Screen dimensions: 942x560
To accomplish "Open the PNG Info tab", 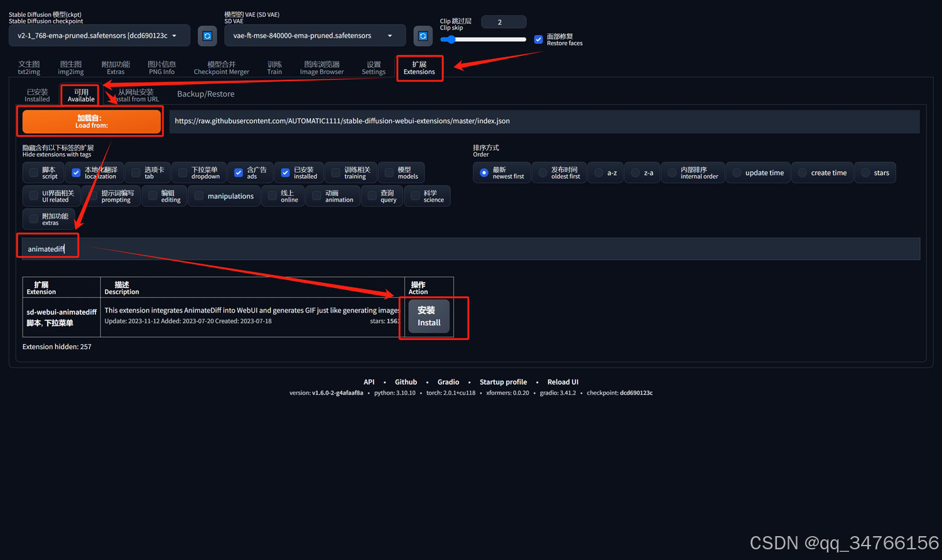I will [x=161, y=68].
